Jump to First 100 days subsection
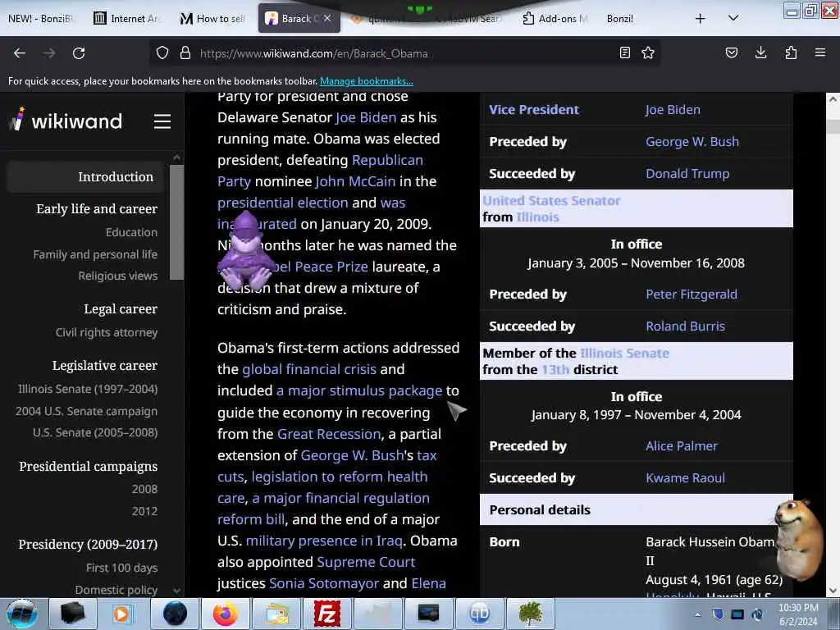The width and height of the screenshot is (840, 630). point(122,568)
